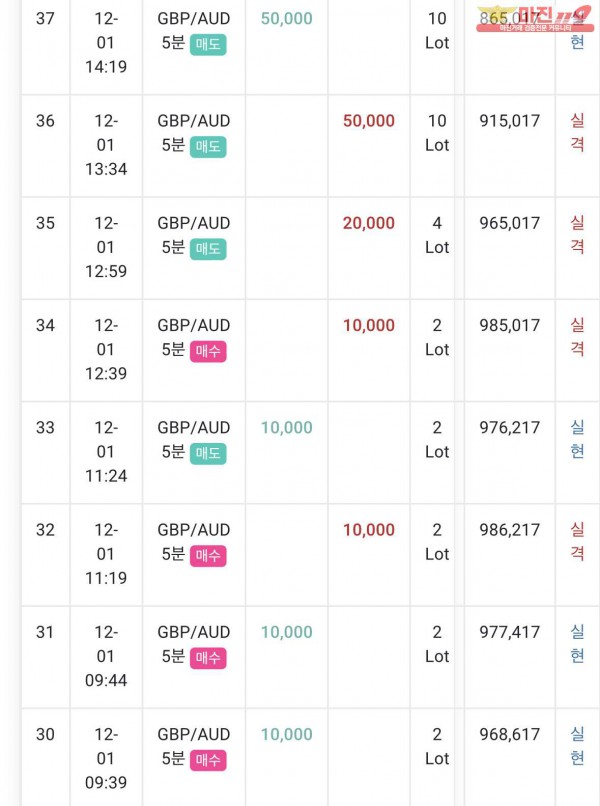Select the 실격 status in row 36
This screenshot has width=600, height=806.
click(577, 133)
